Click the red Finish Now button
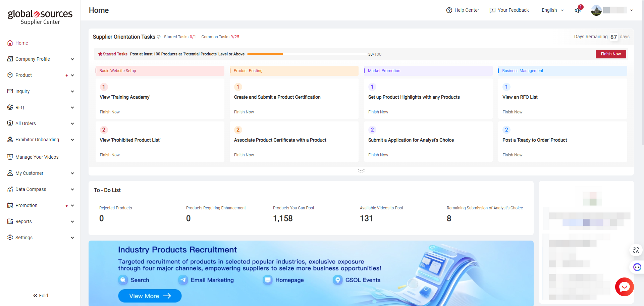Screen dimensions: 644x306 tap(610, 54)
